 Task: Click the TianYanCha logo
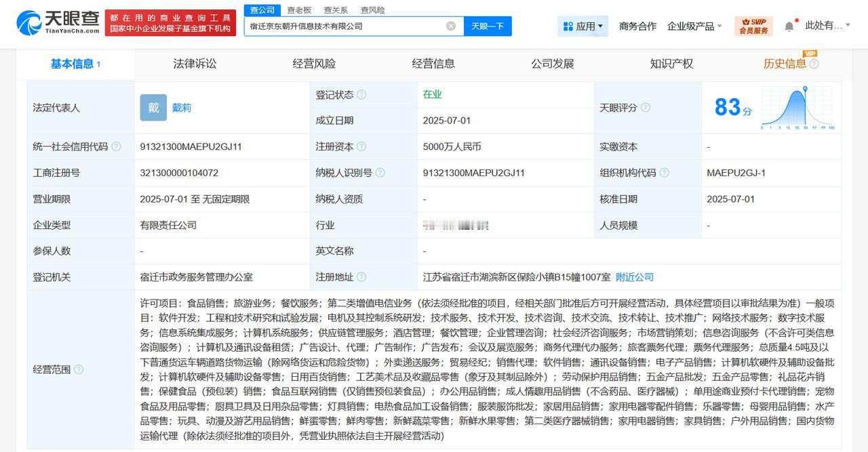point(58,22)
